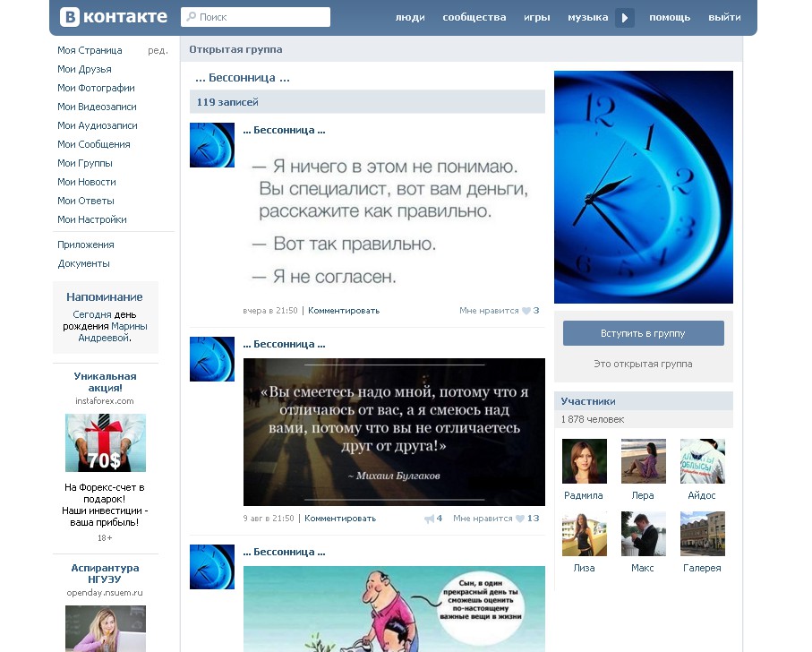Open the Аспирантура НГУЭУ ad title
This screenshot has width=812, height=652.
(105, 573)
